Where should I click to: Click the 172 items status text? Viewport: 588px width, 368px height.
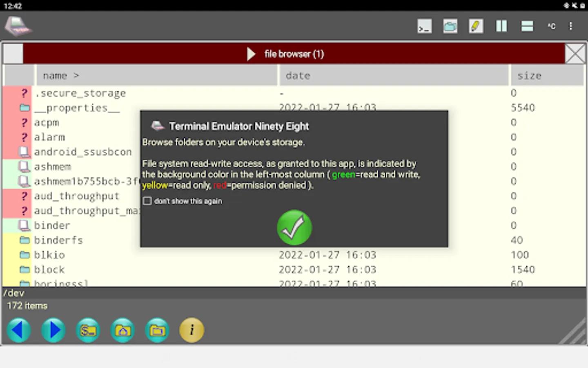tap(27, 306)
